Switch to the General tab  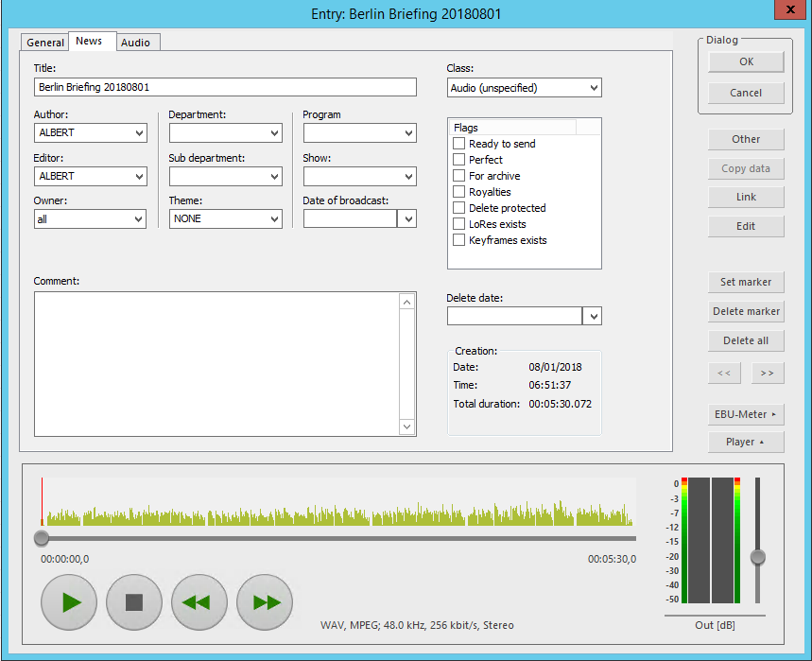point(45,43)
